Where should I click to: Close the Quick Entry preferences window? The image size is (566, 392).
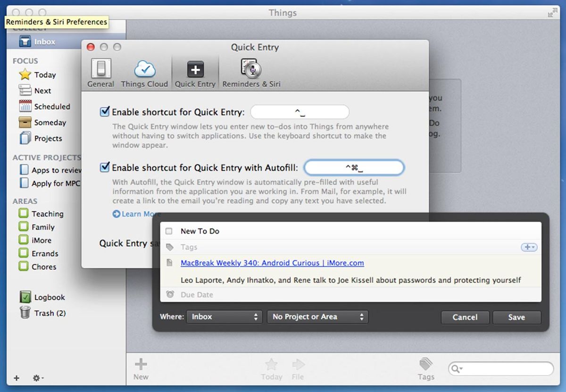(91, 47)
